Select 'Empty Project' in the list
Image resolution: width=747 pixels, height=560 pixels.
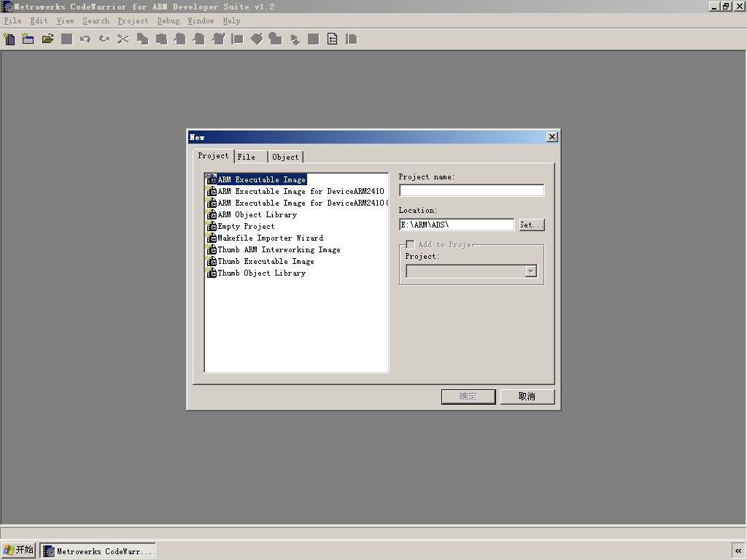[241, 226]
